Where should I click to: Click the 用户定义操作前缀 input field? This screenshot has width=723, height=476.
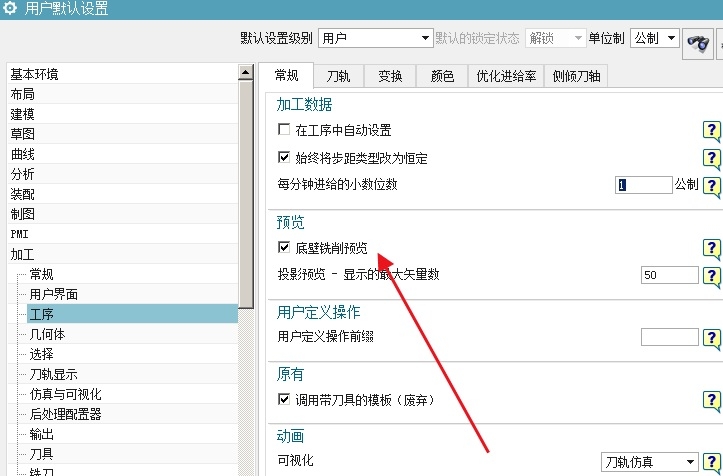[x=670, y=337]
